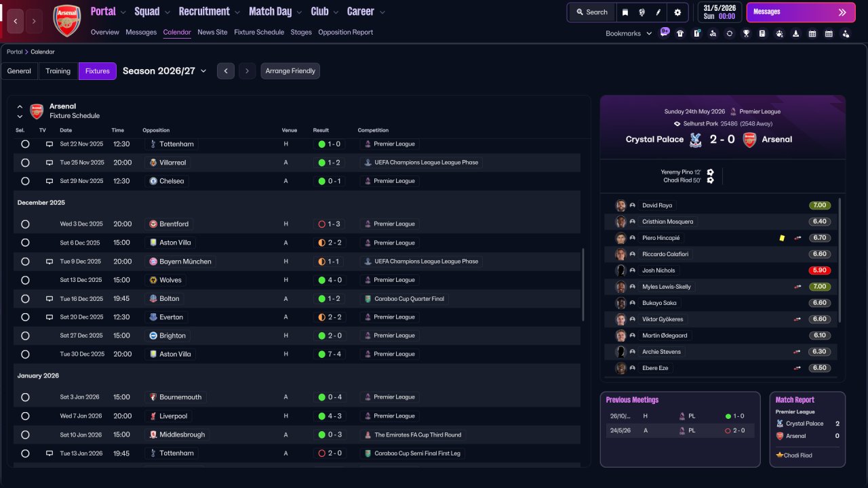868x488 pixels.
Task: Click the fixture list vertical scrollbar
Action: (583, 285)
